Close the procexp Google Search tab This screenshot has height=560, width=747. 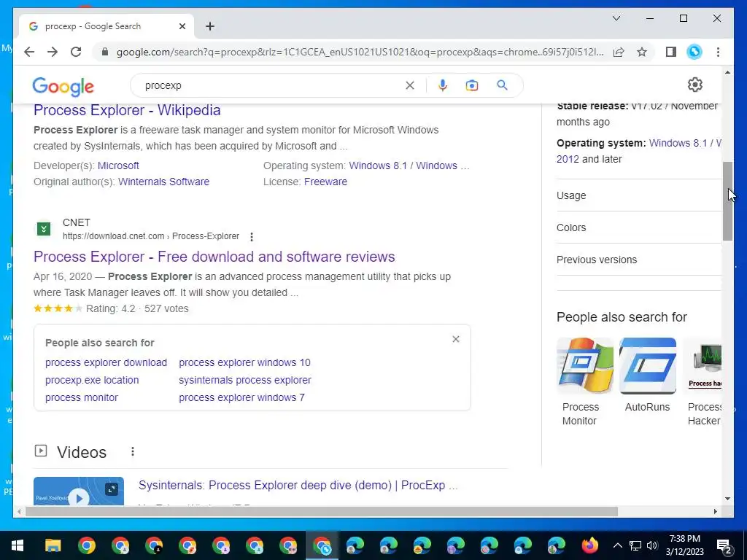[182, 26]
